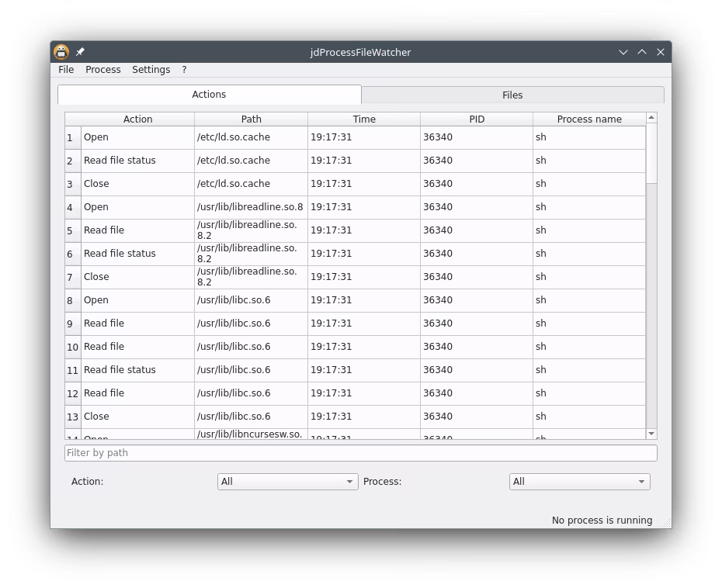This screenshot has height=588, width=722.
Task: Select the /usr/lib/libreadline.so.8 path in row 4
Action: pos(251,207)
